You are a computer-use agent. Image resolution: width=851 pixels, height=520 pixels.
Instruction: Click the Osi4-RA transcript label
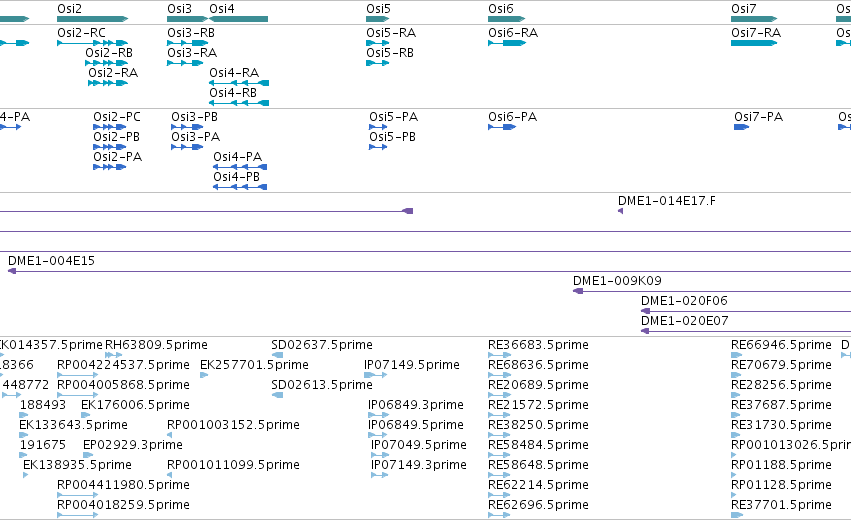(234, 73)
